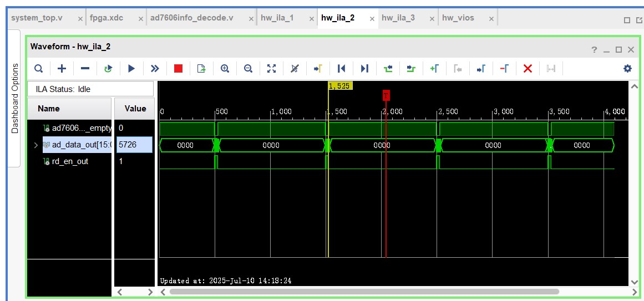
Task: Click the waveform horizontal scrollbar thumb
Action: (x=364, y=292)
